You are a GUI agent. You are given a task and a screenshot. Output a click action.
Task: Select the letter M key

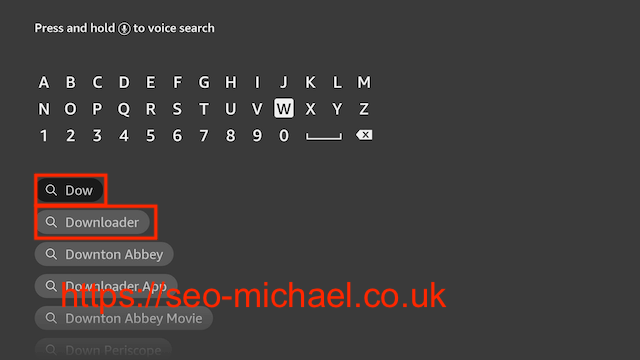[x=364, y=82]
